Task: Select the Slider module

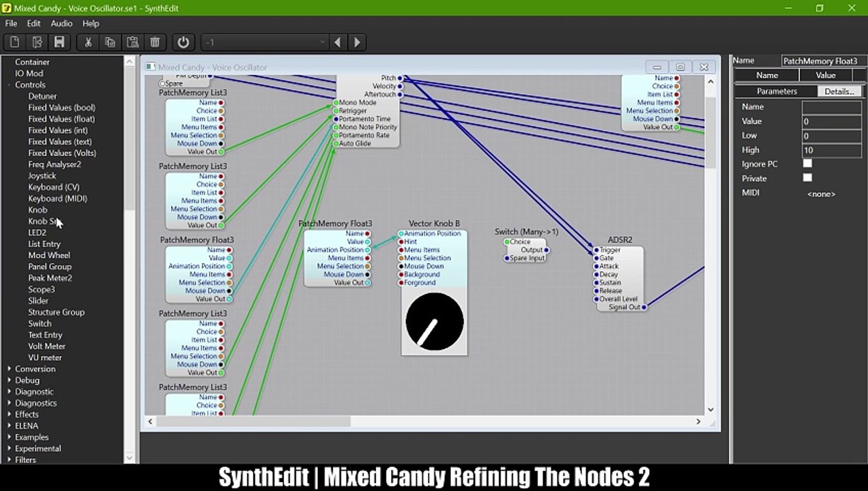Action: coord(38,301)
